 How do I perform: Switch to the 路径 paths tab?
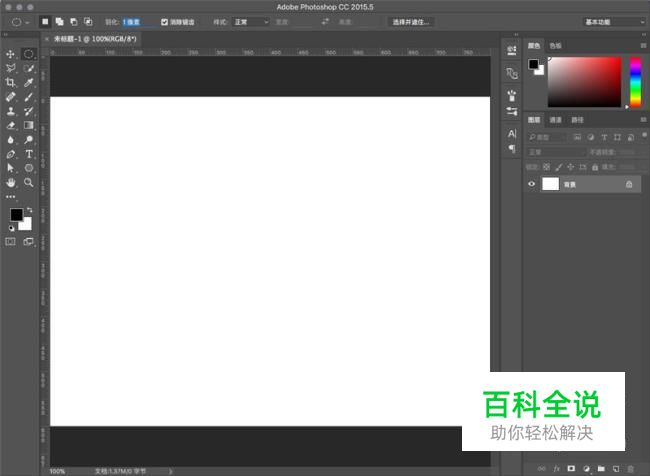(x=577, y=120)
